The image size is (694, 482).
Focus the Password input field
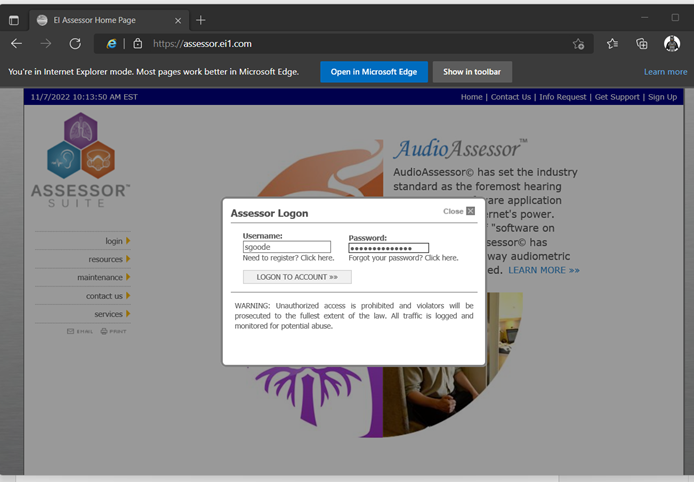point(389,248)
